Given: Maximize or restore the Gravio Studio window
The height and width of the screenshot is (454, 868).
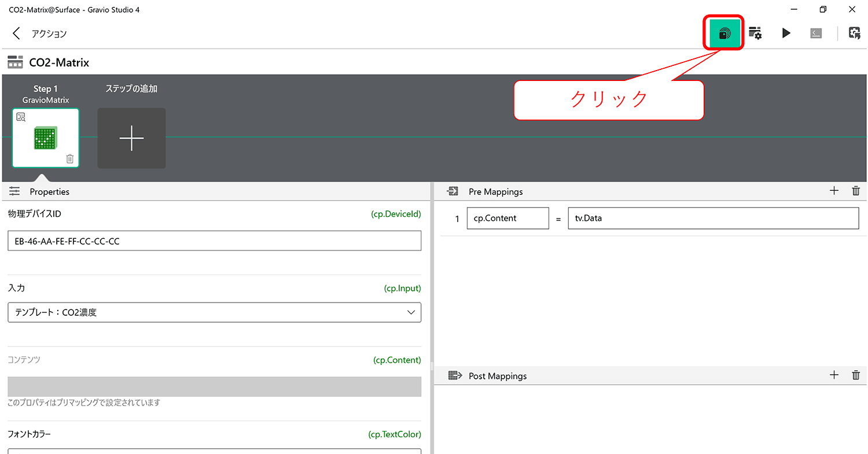Looking at the screenshot, I should (823, 9).
